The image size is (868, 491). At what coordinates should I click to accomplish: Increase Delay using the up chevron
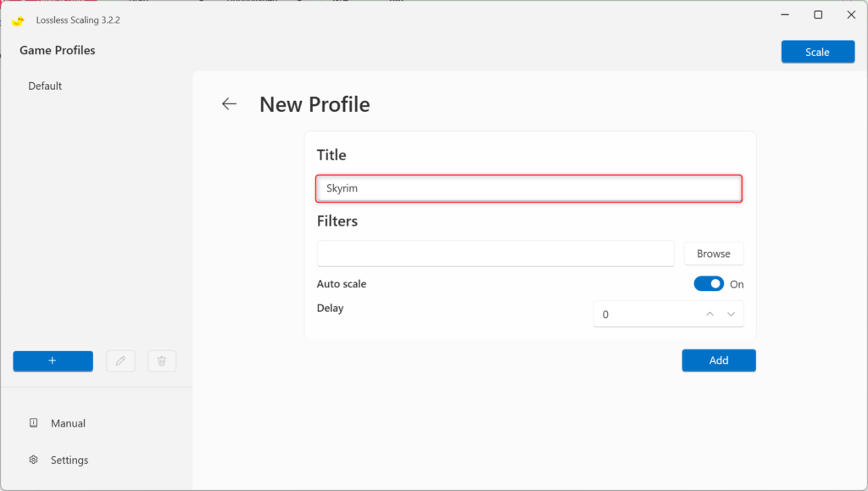(709, 314)
